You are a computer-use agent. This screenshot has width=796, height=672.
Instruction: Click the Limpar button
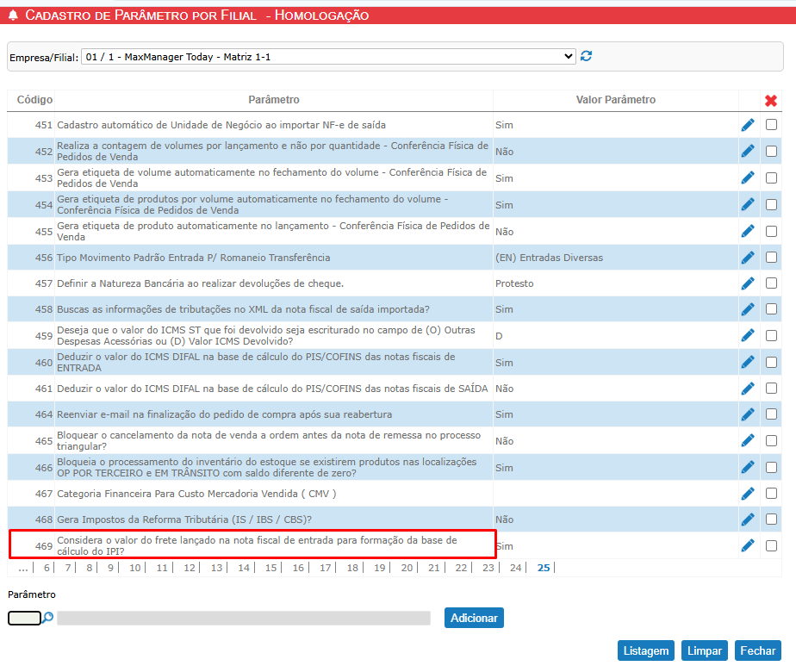tap(705, 651)
